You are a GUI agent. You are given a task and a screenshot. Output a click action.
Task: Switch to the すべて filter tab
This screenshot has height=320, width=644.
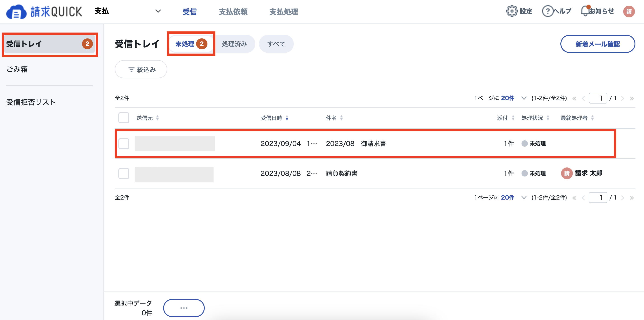276,44
